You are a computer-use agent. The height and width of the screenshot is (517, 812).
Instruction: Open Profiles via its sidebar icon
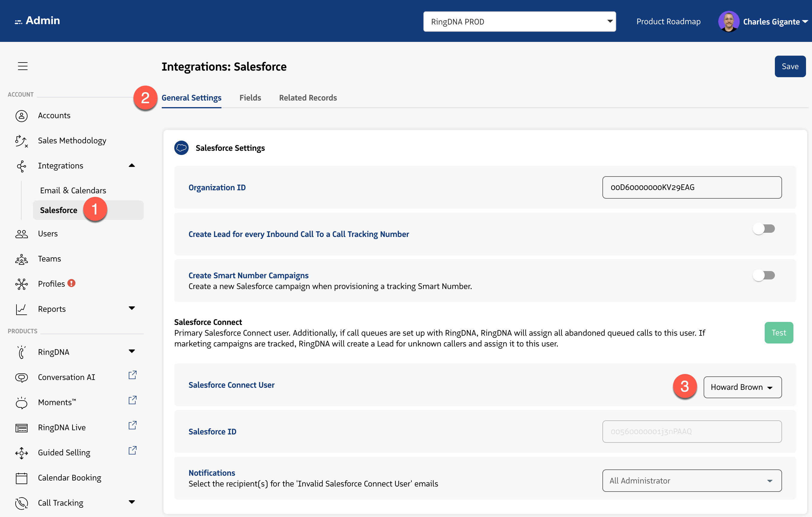21,284
